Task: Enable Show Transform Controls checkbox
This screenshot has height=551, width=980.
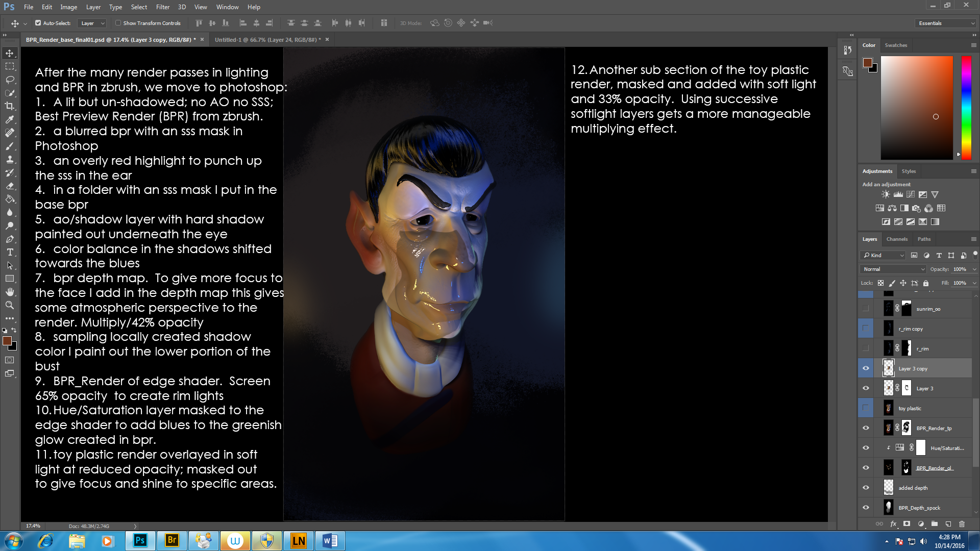Action: 118,23
